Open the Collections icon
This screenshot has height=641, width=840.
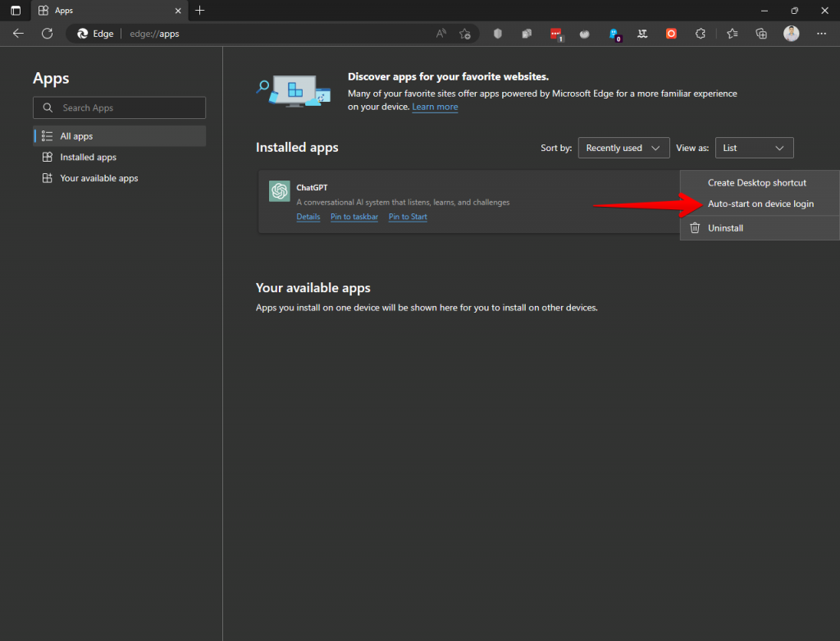pos(761,34)
